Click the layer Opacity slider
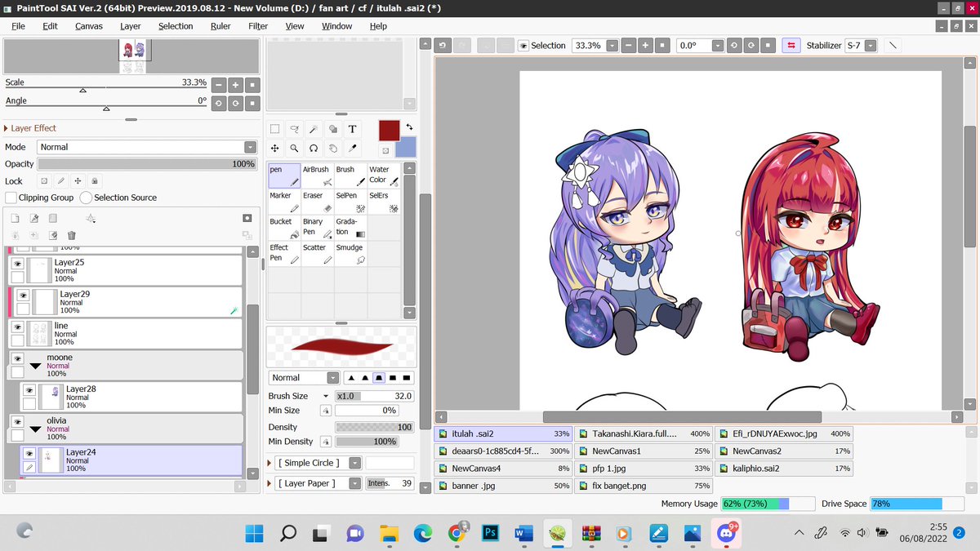The height and width of the screenshot is (551, 980). [x=147, y=164]
